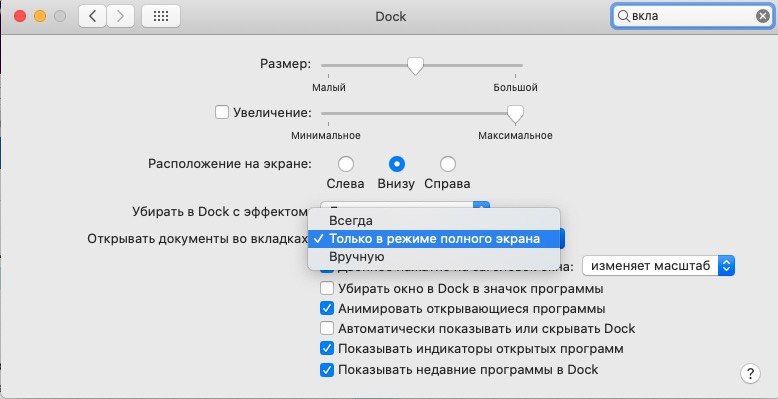Toggle 'Автоматически показывать или скрывать Dock'
Image resolution: width=778 pixels, height=399 pixels.
(326, 329)
